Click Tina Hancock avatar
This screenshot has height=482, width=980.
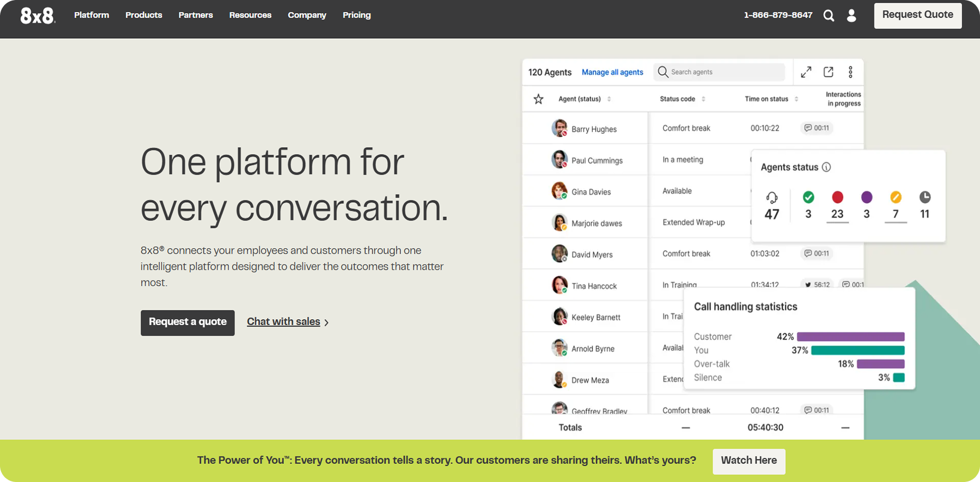[x=559, y=285]
